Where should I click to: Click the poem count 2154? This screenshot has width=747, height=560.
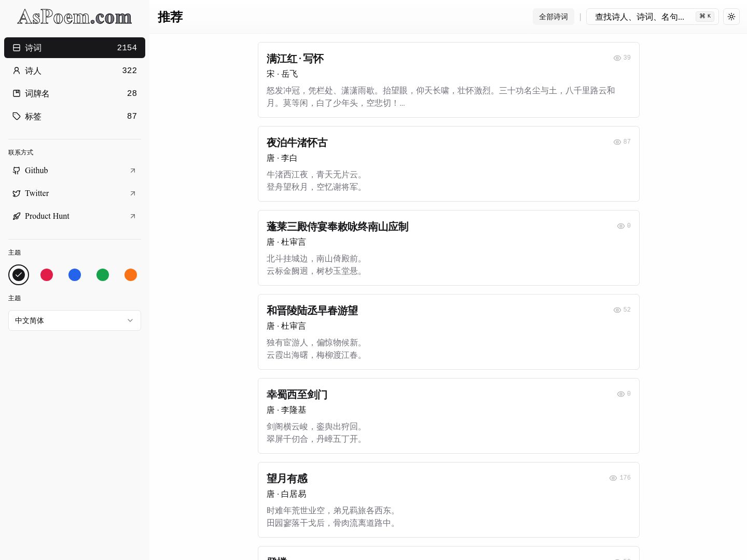pos(127,48)
